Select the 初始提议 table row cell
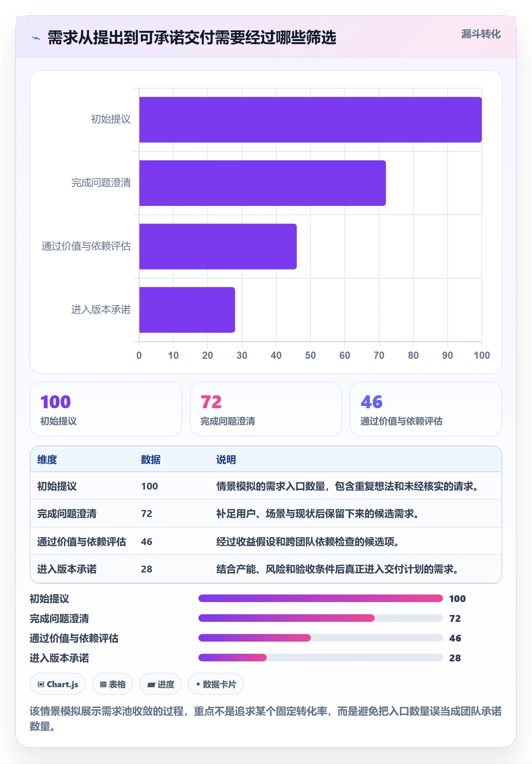This screenshot has width=532, height=764. coord(57,486)
